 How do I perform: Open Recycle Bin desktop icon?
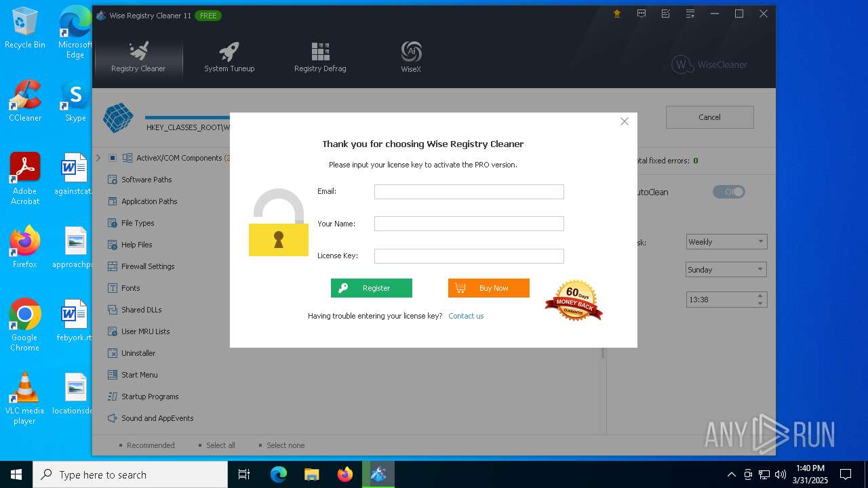pos(25,28)
